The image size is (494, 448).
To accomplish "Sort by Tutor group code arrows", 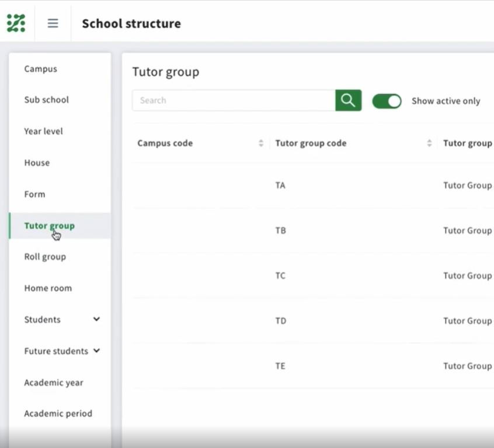I will tap(429, 143).
